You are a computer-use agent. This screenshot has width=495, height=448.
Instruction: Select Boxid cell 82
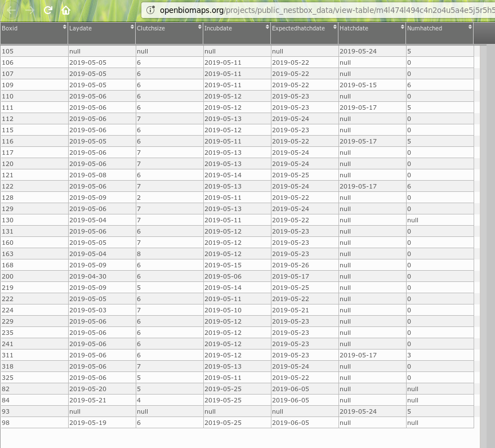[34, 389]
